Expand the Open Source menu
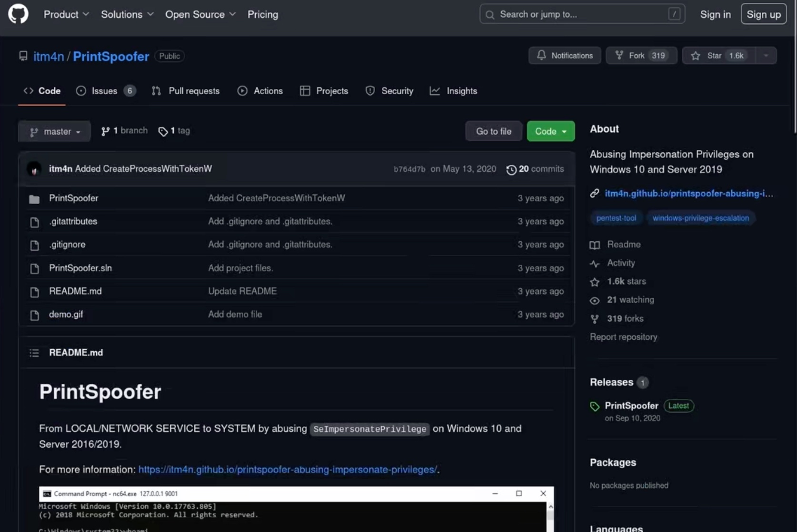 point(200,14)
